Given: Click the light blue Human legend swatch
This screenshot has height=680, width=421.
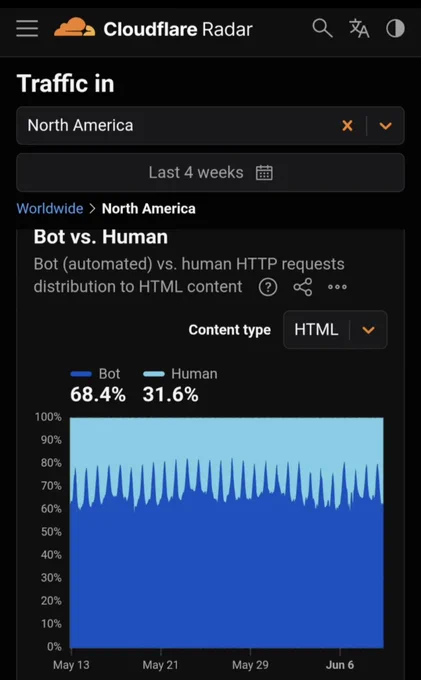Looking at the screenshot, I should point(154,374).
